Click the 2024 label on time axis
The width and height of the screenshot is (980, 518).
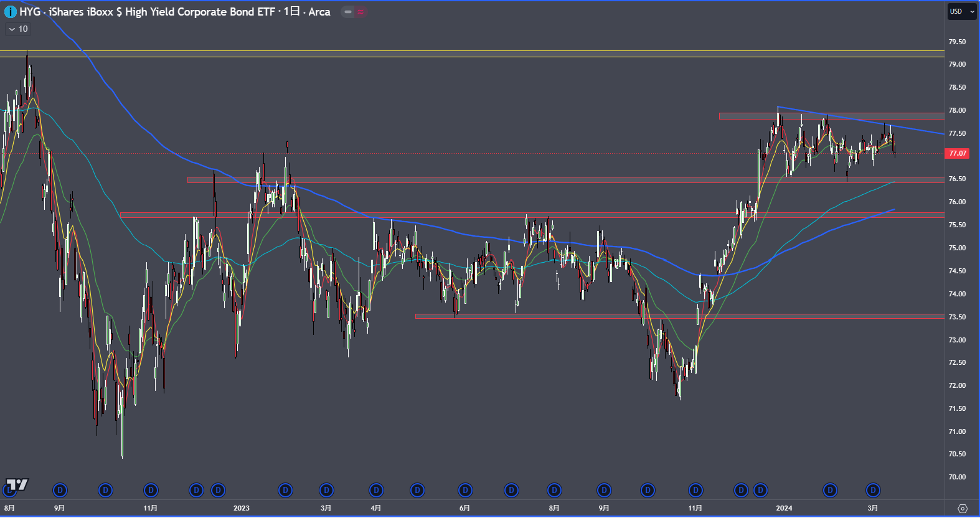coord(784,508)
